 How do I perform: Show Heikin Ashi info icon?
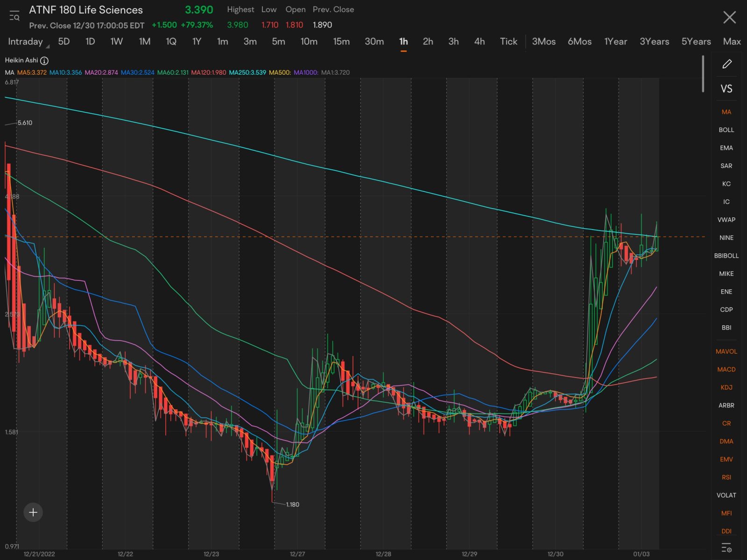coord(44,61)
